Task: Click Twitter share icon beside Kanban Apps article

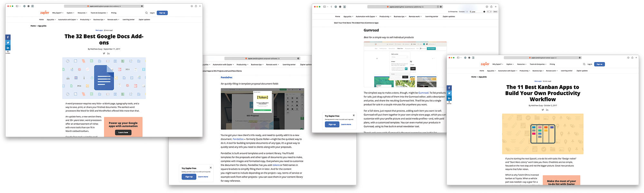Action: tap(449, 93)
